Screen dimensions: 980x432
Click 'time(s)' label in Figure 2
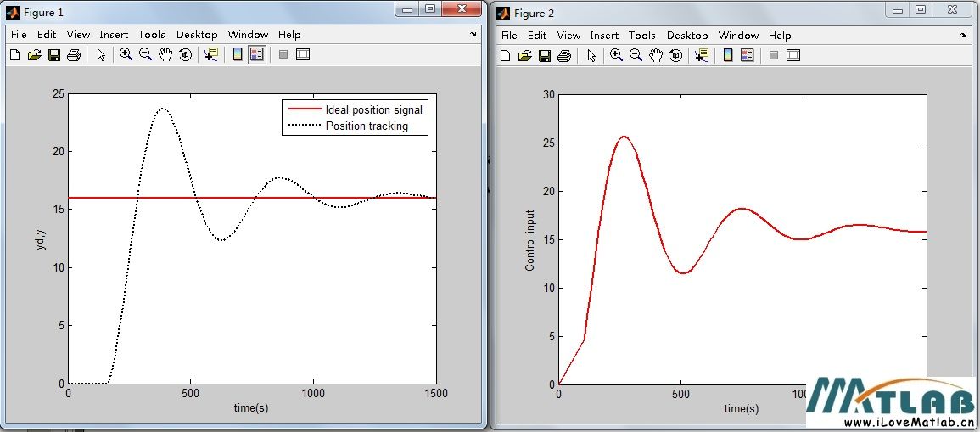[x=742, y=409]
